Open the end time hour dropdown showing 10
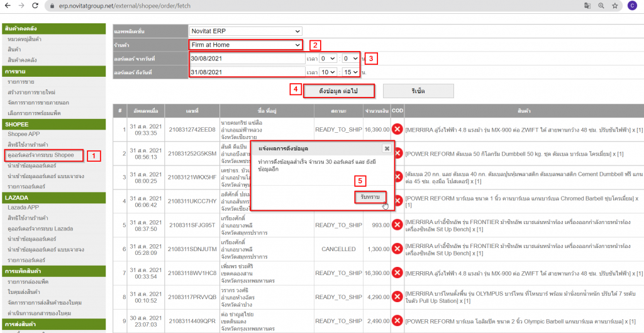Screen dimensions: 644x333 [328, 72]
